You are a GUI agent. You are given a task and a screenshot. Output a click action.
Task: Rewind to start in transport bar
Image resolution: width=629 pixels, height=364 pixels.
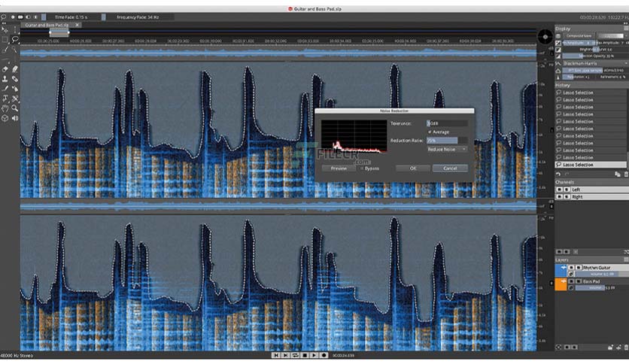pos(275,355)
